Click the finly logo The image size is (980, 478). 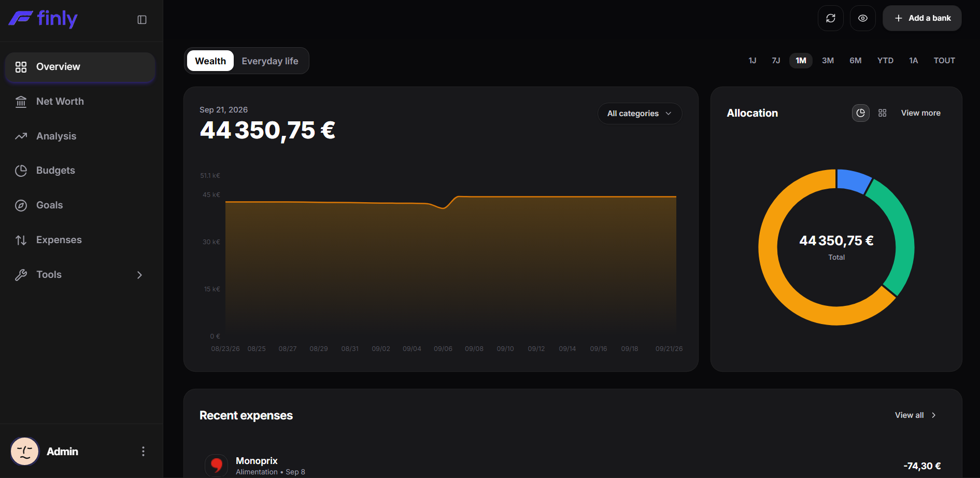coord(43,19)
